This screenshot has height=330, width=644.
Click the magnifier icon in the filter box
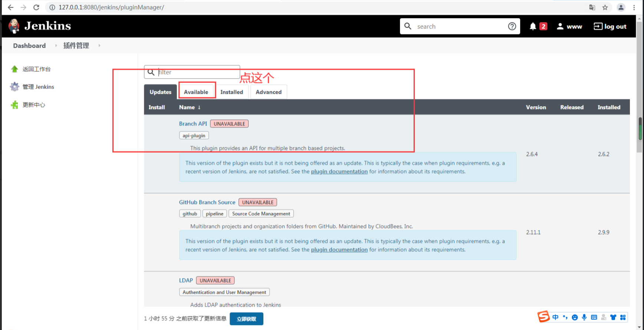(x=151, y=72)
